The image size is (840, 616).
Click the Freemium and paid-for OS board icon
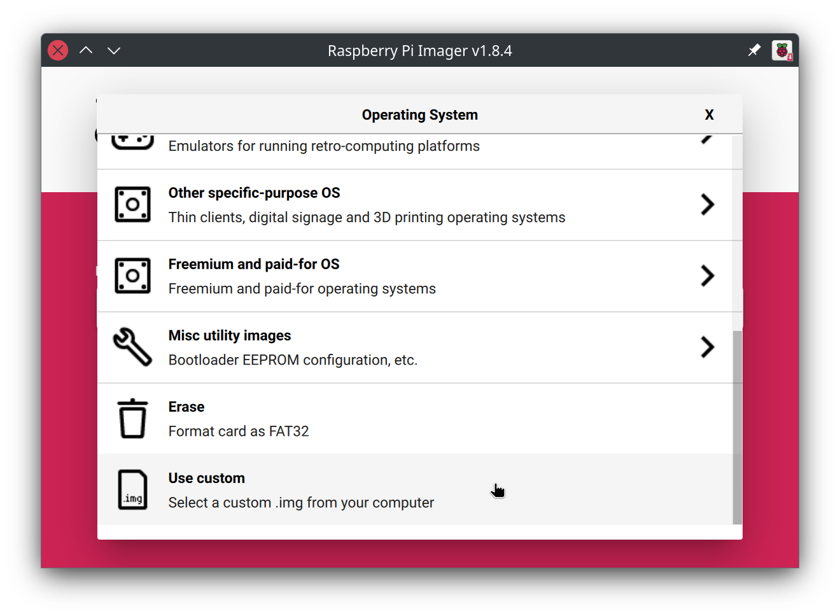click(132, 276)
